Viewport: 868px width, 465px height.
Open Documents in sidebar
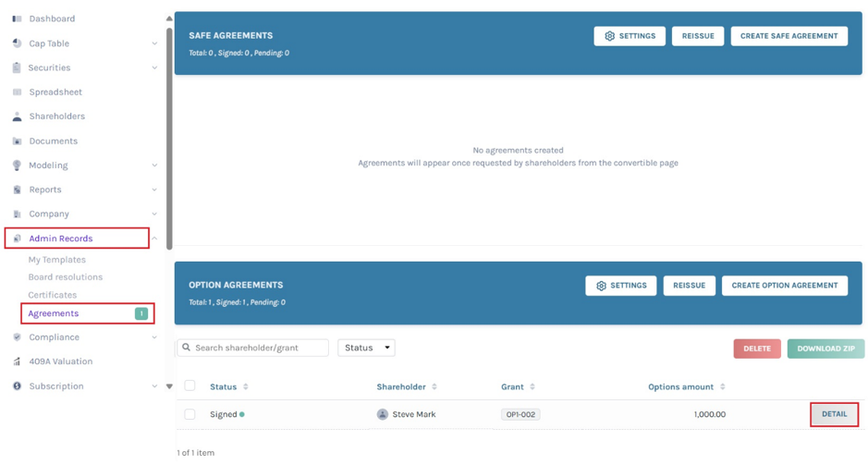53,141
